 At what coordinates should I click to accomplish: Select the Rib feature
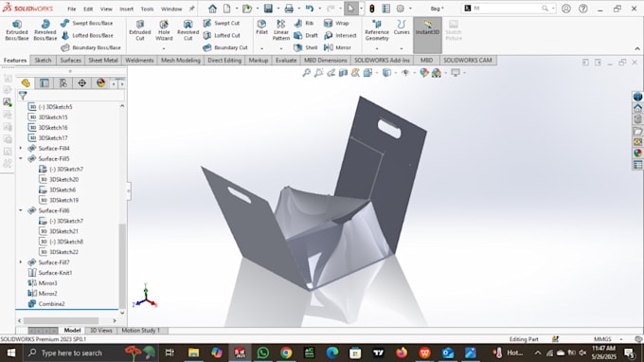pos(304,24)
